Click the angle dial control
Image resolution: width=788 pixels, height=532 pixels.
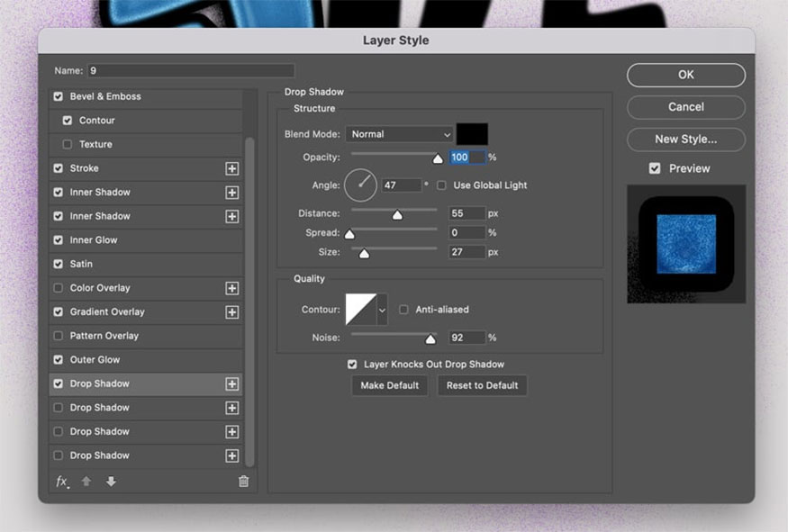click(x=360, y=185)
